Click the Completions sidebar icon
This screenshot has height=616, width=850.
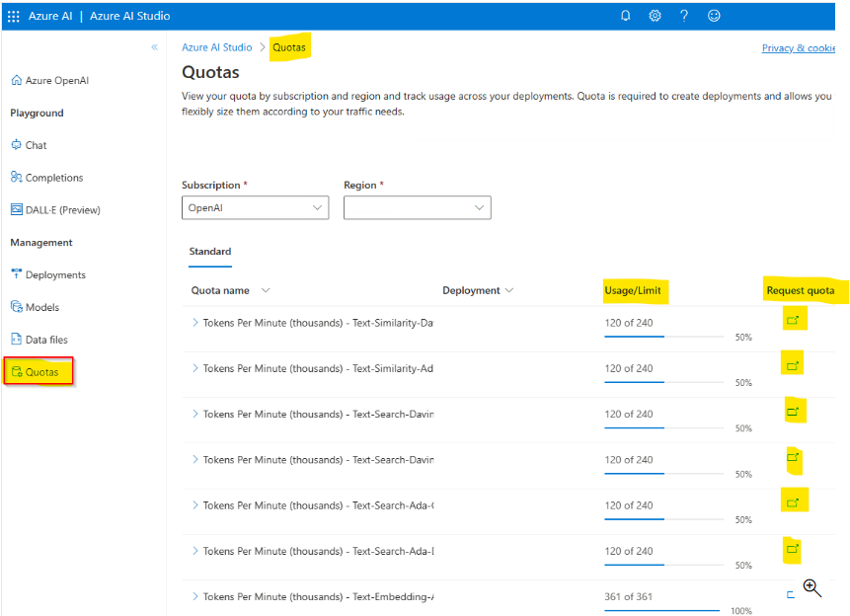(x=16, y=177)
